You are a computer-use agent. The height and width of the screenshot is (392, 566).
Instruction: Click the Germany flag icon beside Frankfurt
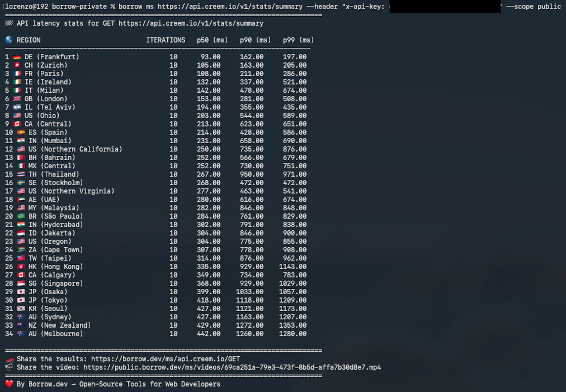[x=17, y=57]
